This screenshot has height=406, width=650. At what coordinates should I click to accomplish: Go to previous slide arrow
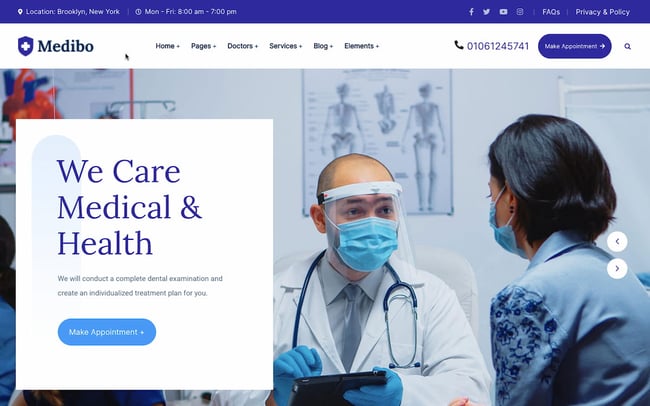point(617,241)
